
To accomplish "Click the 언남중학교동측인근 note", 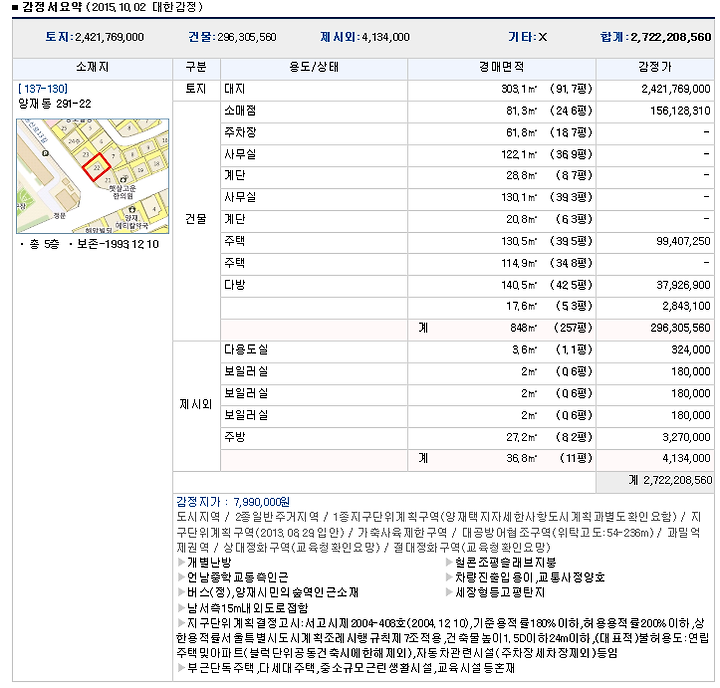I will pyautogui.click(x=238, y=577).
